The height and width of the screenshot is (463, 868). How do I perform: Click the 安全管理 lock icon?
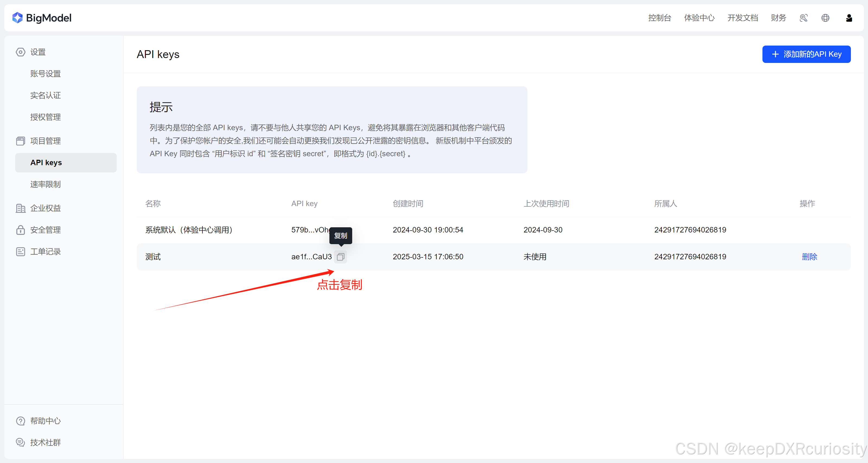21,230
